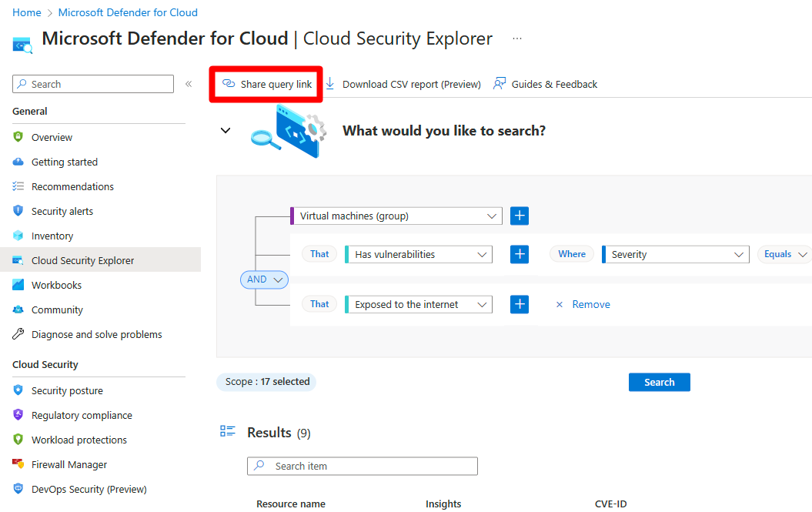Image resolution: width=812 pixels, height=512 pixels.
Task: Click the Overview shield icon in sidebar
Action: point(18,137)
